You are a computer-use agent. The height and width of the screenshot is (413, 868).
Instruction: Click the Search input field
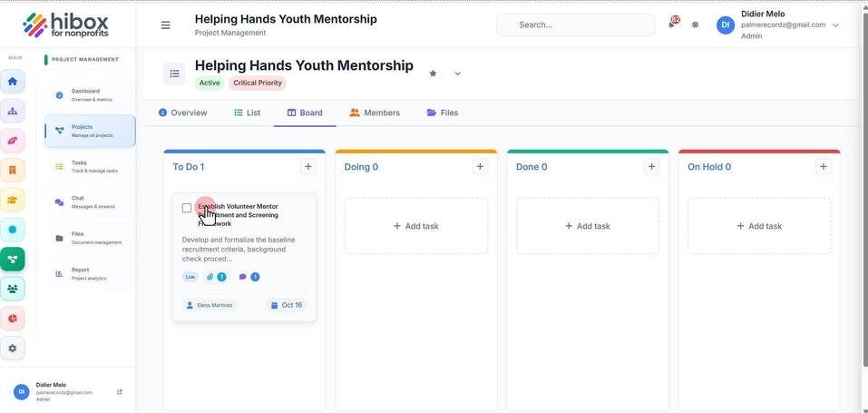576,25
